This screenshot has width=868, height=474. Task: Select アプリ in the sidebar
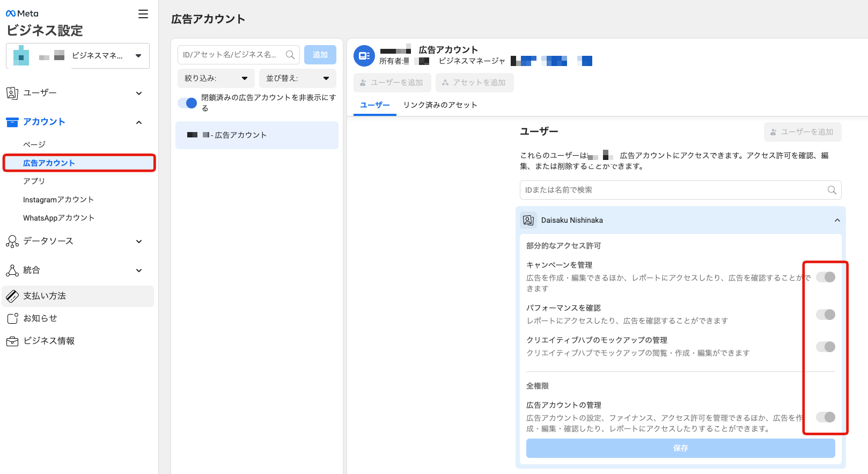click(x=34, y=181)
